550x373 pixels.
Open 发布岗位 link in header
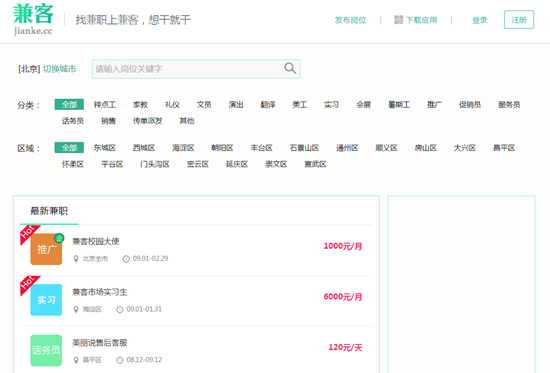click(350, 20)
